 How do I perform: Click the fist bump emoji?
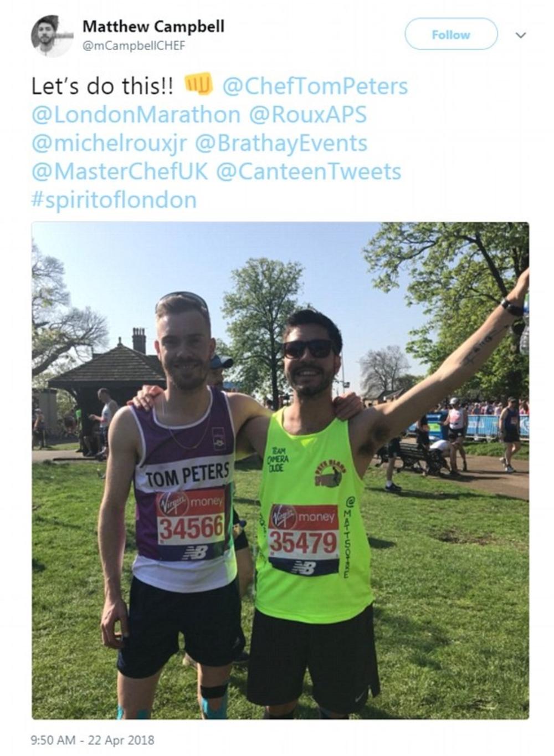coord(198,84)
